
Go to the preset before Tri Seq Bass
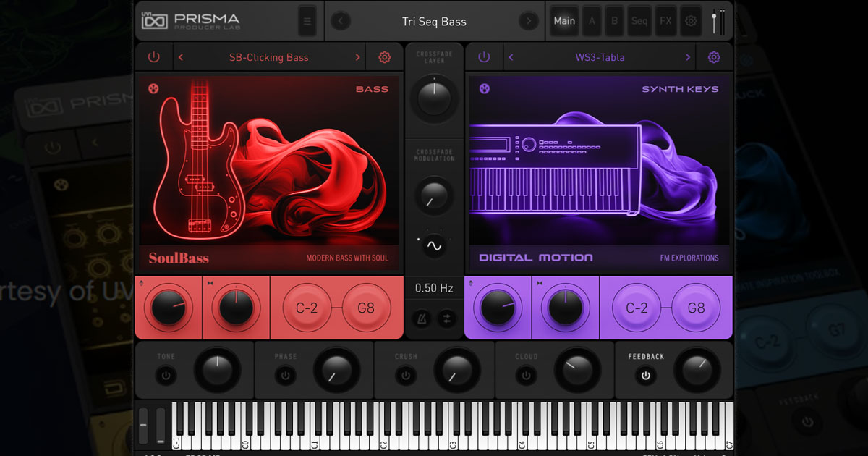(x=340, y=22)
